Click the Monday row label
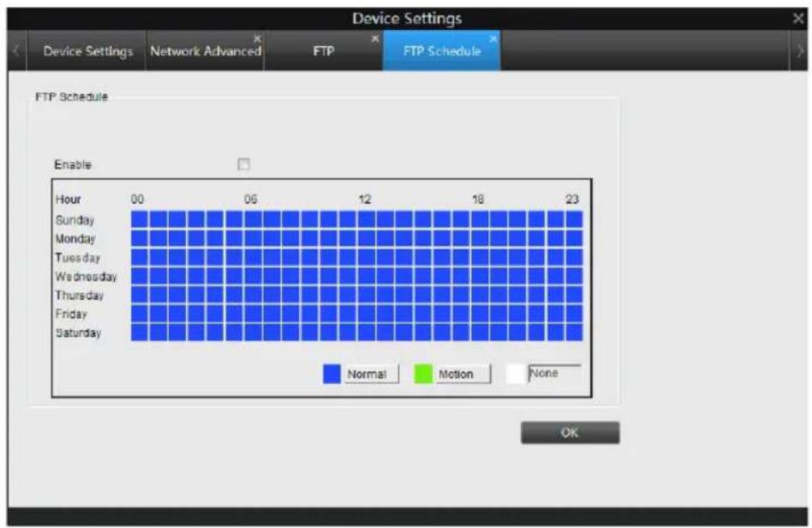The image size is (812, 528). click(75, 239)
